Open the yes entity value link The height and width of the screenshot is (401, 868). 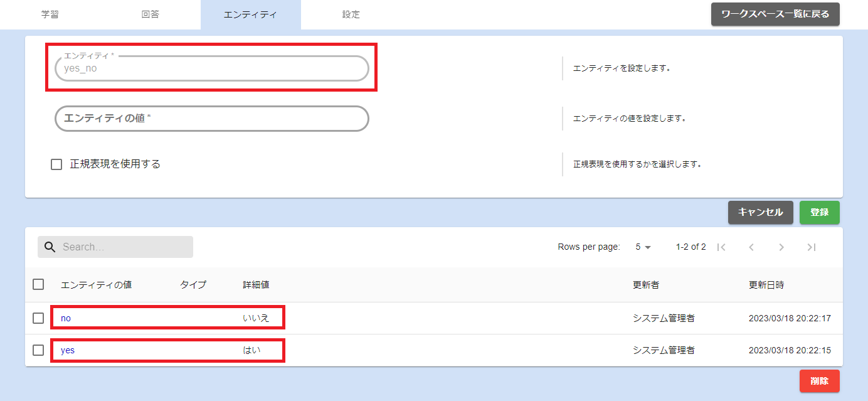pyautogui.click(x=68, y=350)
